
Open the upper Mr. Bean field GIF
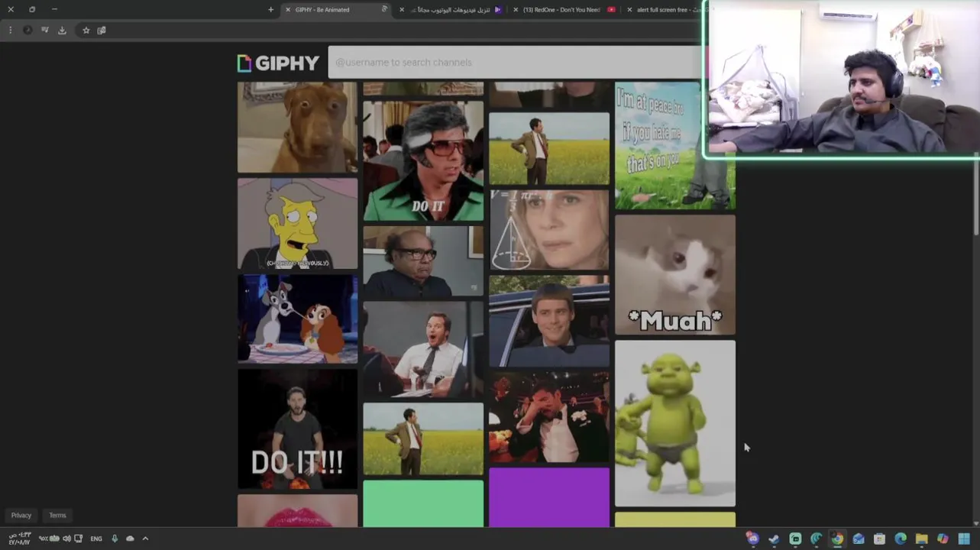(x=549, y=148)
